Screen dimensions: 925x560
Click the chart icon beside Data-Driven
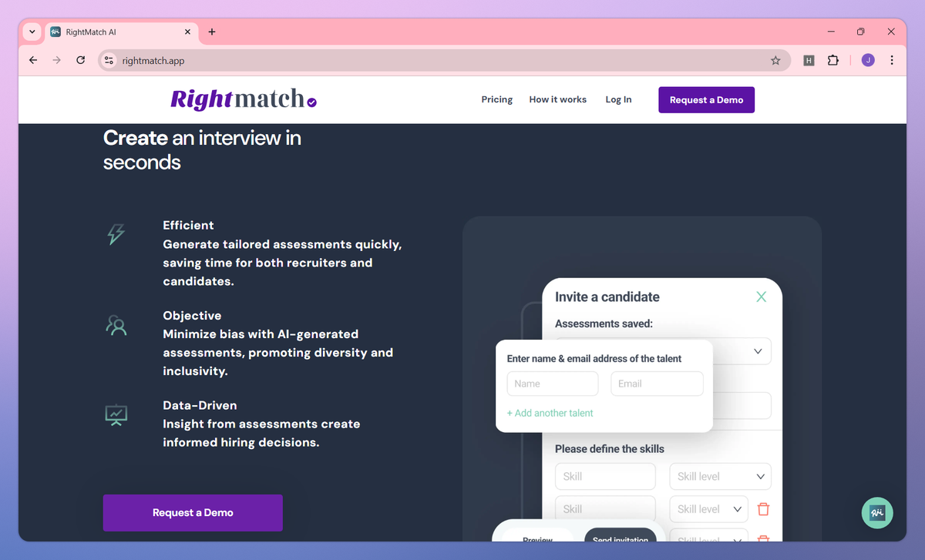116,414
